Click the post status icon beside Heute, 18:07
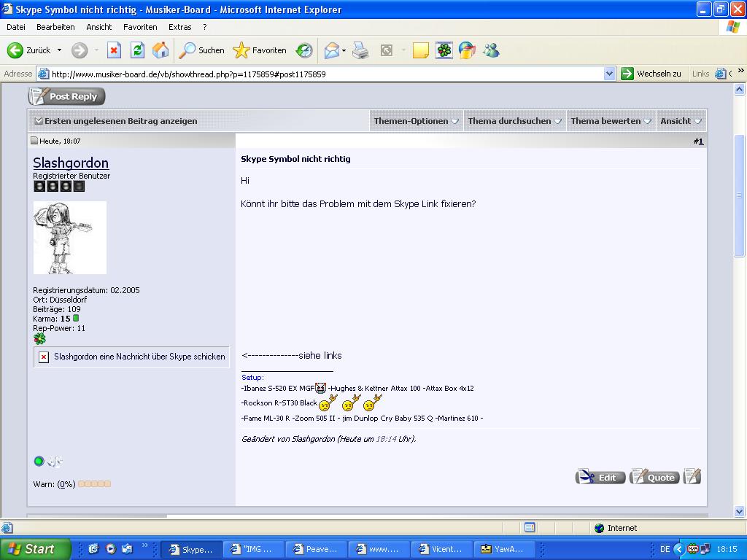This screenshot has width=747, height=560. point(34,141)
